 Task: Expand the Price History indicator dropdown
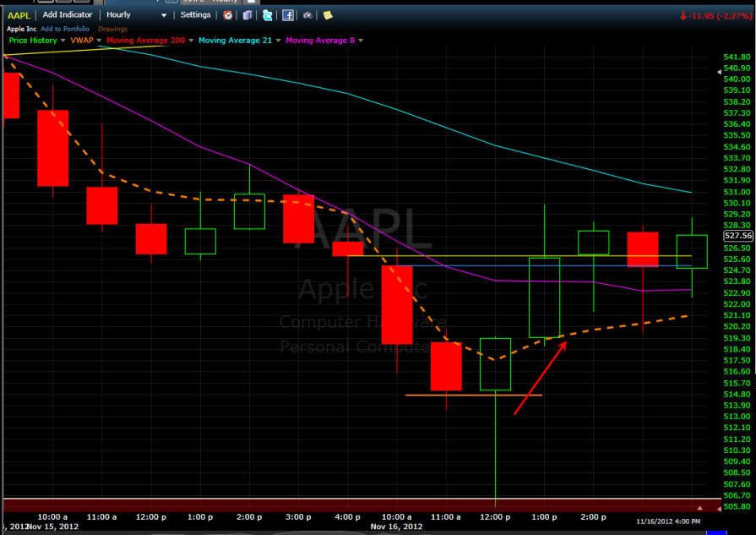(63, 41)
